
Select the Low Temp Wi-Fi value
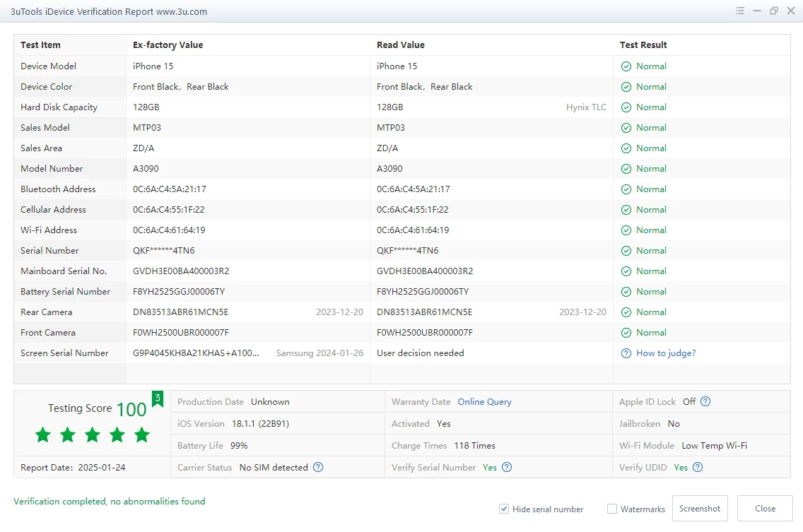tap(715, 446)
